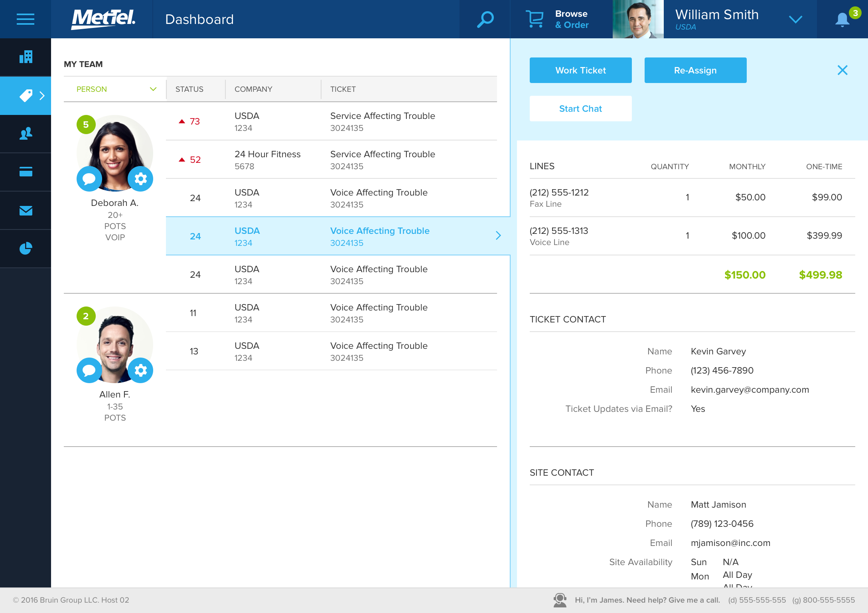Click chat bubble on Deborah A.
Screen dimensions: 868x613
pos(89,179)
